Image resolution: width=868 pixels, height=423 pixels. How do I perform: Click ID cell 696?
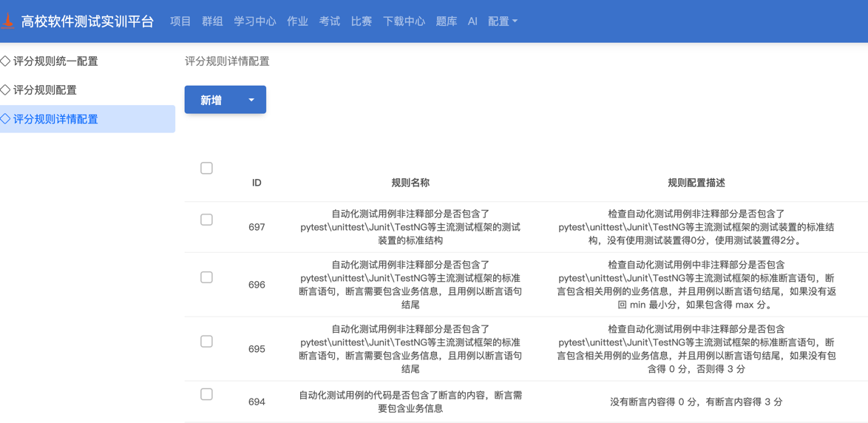tap(257, 285)
